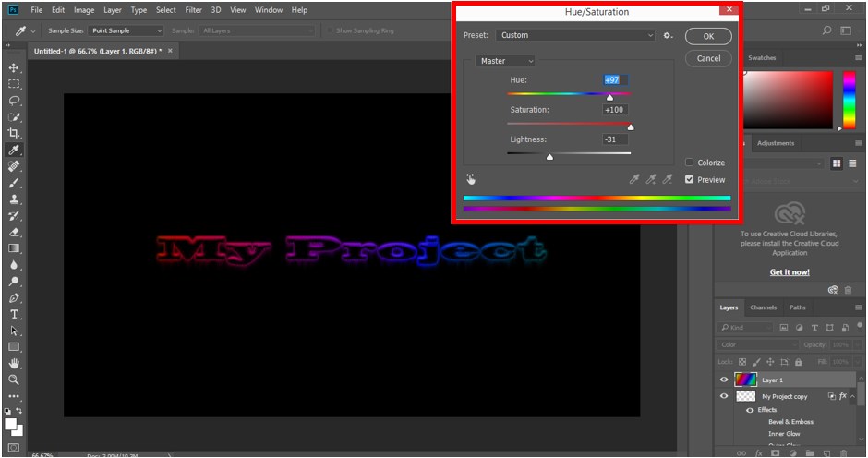The height and width of the screenshot is (458, 868).
Task: Toggle lock transparent pixels
Action: (x=742, y=362)
